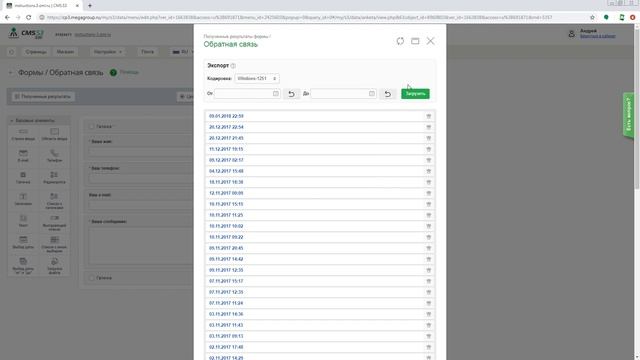Delete the 07.11.2017 15:17 entry

click(429, 281)
